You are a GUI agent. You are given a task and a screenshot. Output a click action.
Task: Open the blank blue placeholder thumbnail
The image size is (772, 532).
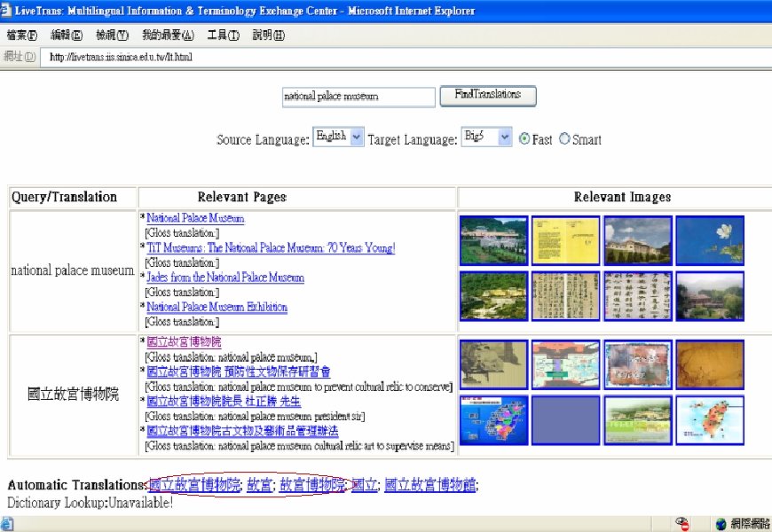tap(566, 420)
